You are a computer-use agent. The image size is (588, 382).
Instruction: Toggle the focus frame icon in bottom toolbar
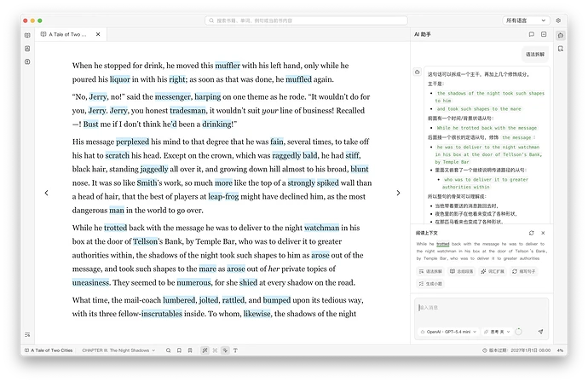pyautogui.click(x=215, y=350)
